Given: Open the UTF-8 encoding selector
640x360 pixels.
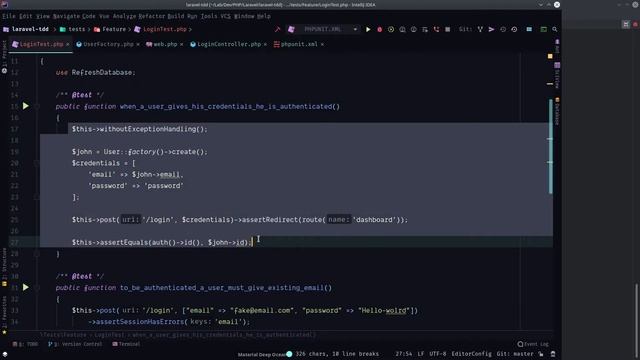Looking at the screenshot, I should point(438,354).
